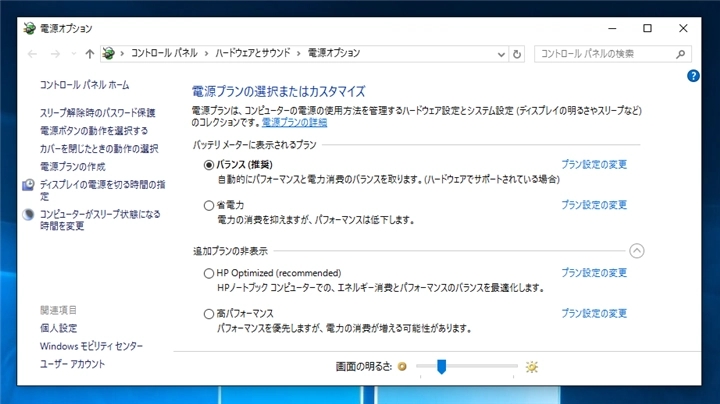Open カバーを閉じたときの動作の選択 link
Screen dimensions: 720x404
click(99, 149)
